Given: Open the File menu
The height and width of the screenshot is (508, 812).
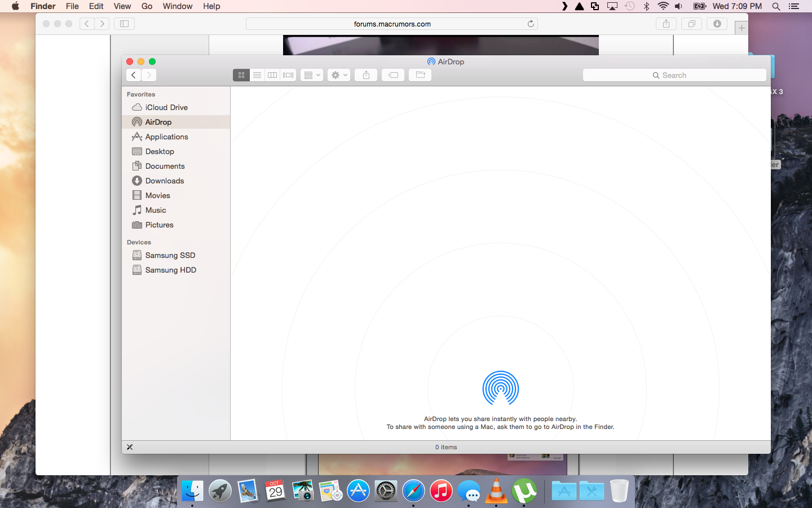Looking at the screenshot, I should [x=72, y=6].
